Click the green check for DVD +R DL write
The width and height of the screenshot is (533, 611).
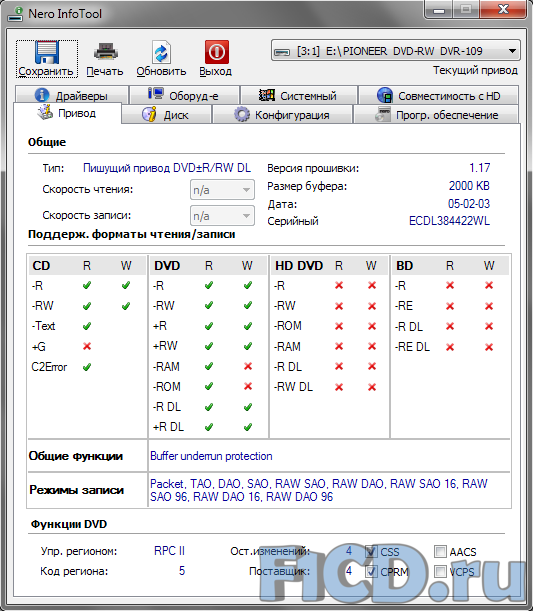click(248, 427)
